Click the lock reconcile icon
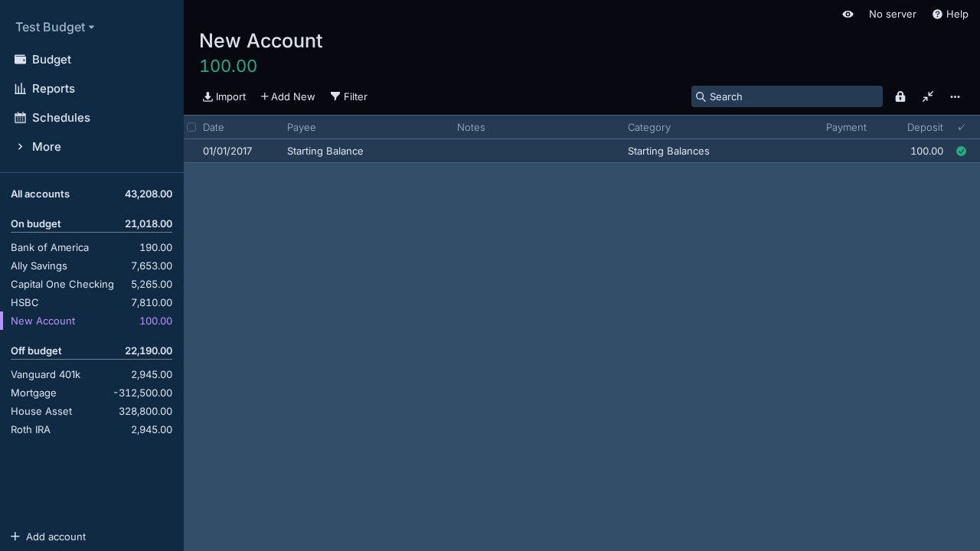Image resolution: width=980 pixels, height=551 pixels. [x=900, y=96]
